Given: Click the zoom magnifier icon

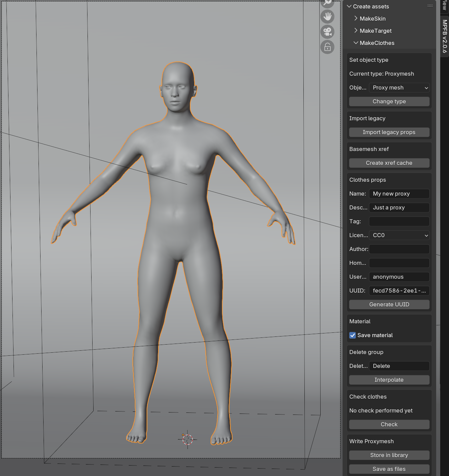Looking at the screenshot, I should point(327,3).
